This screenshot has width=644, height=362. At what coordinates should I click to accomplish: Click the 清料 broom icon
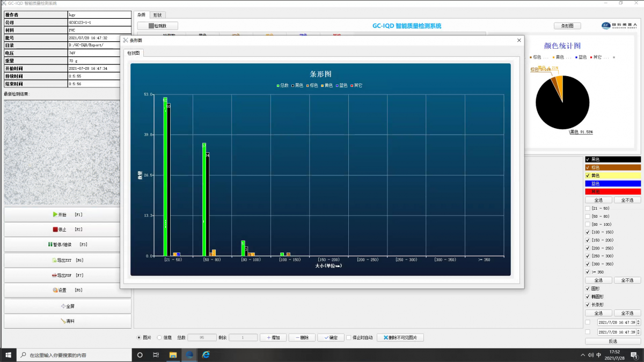click(63, 321)
